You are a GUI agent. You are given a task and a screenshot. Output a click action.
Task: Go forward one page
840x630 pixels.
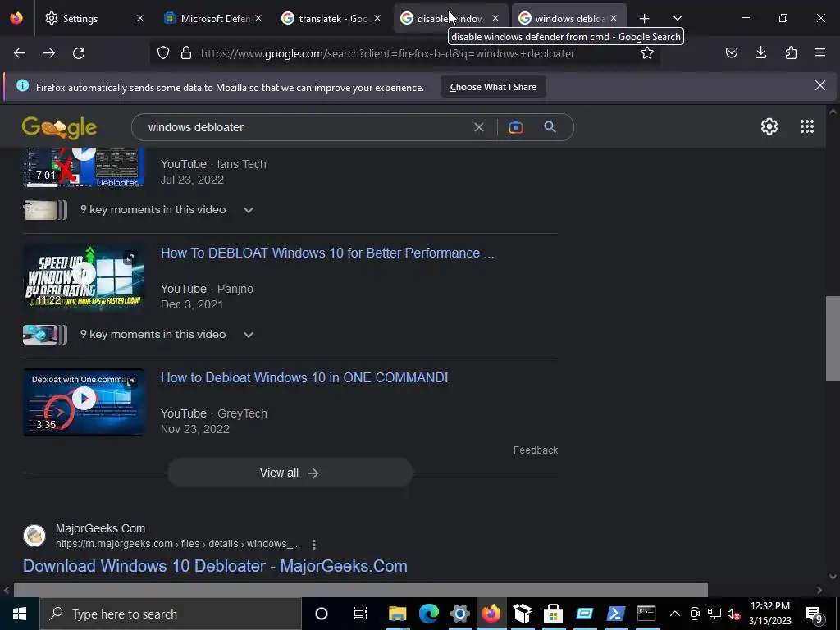click(49, 53)
